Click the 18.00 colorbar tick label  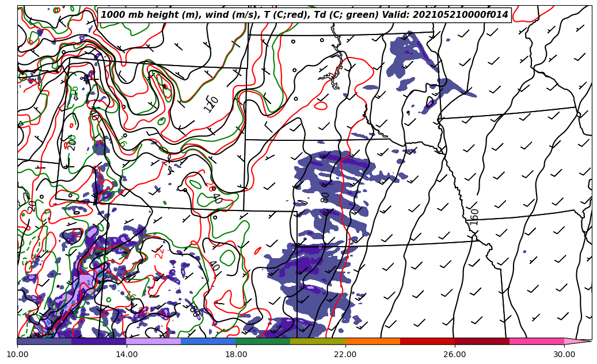point(236,354)
